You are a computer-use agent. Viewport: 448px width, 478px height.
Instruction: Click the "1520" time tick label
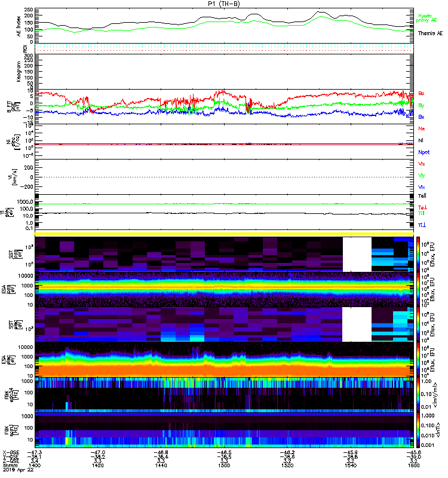(x=287, y=465)
